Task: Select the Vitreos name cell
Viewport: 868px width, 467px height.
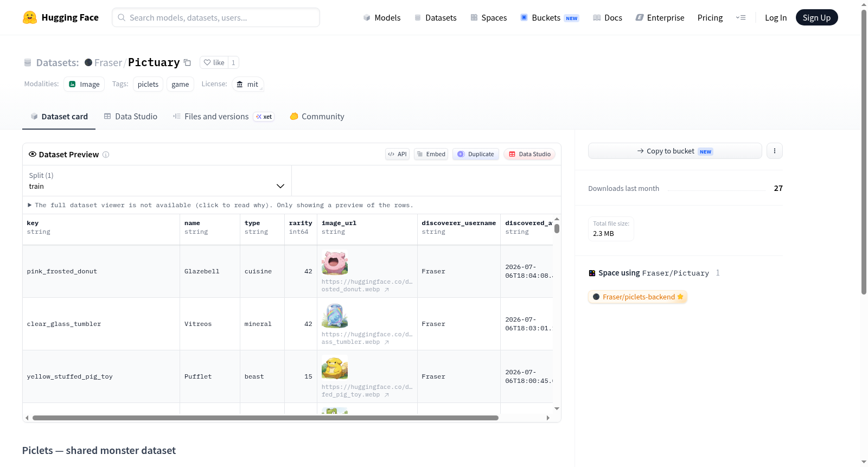Action: (210, 324)
